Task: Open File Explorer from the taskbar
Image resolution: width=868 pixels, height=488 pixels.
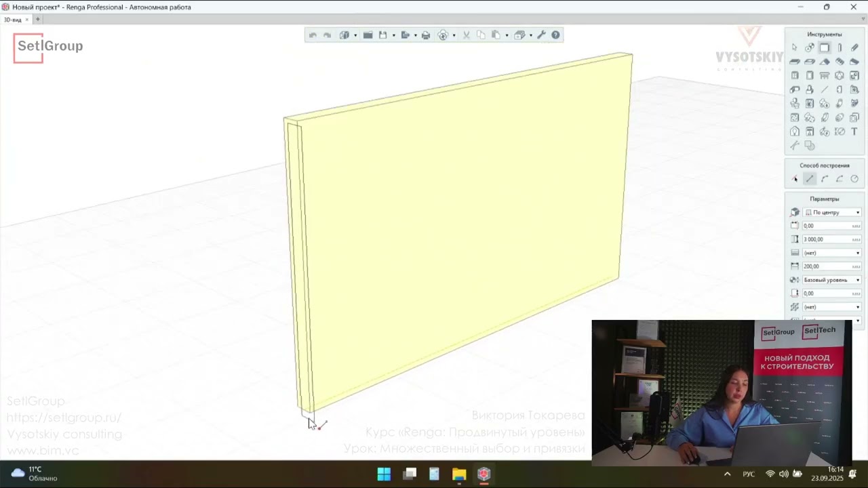Action: [x=459, y=474]
